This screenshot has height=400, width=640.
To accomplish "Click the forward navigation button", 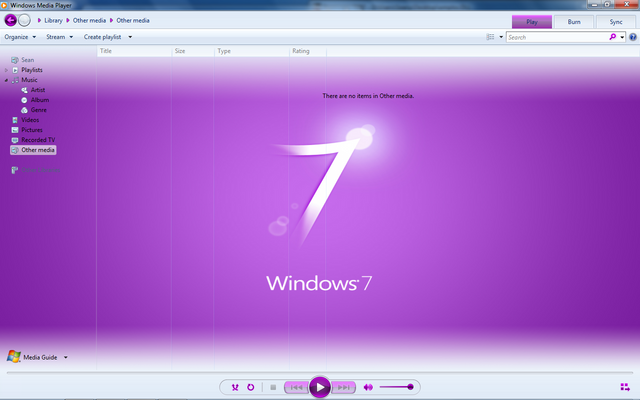I will click(x=24, y=20).
